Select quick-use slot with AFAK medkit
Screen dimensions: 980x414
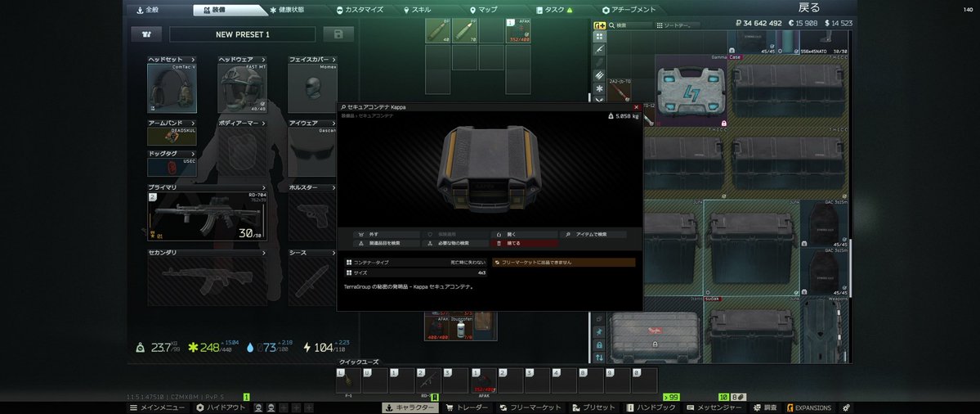pos(484,380)
